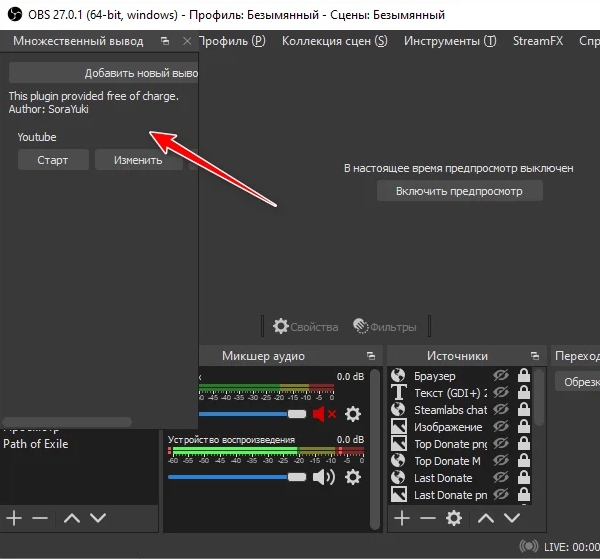Select the Изображение image icon

pyautogui.click(x=398, y=426)
